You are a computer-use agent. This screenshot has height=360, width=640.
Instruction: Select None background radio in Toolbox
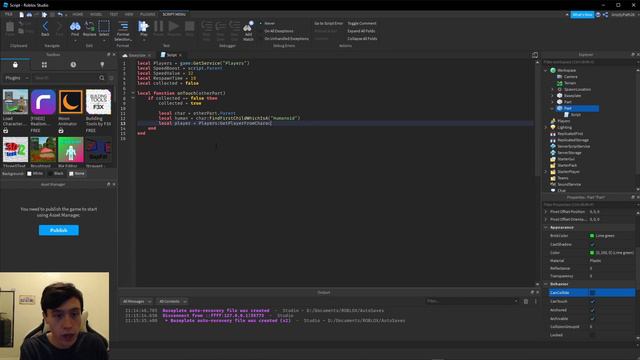click(71, 173)
